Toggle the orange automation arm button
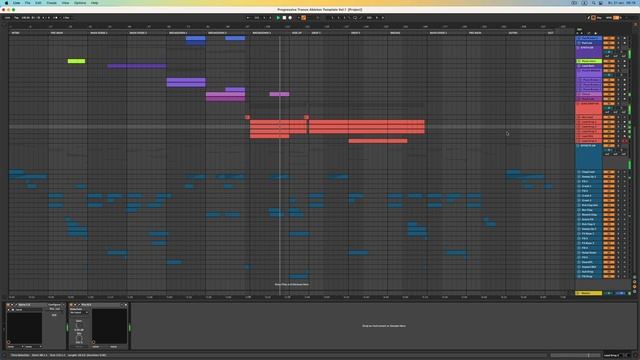The width and height of the screenshot is (640, 360). click(x=303, y=18)
